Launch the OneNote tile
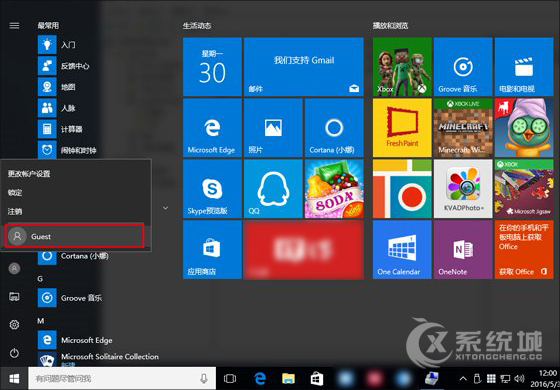Image resolution: width=560 pixels, height=390 pixels. coord(463,250)
